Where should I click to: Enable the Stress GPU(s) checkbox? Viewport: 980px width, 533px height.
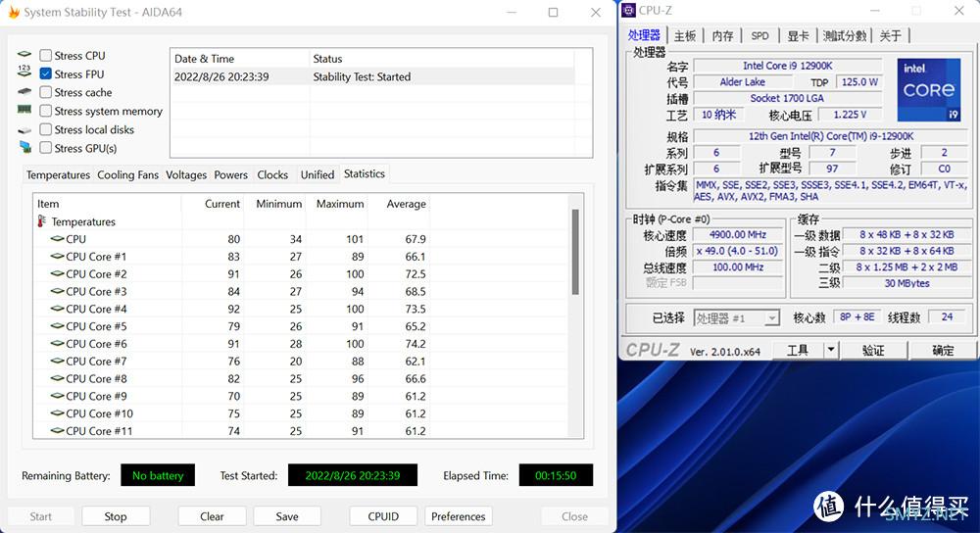(x=46, y=148)
